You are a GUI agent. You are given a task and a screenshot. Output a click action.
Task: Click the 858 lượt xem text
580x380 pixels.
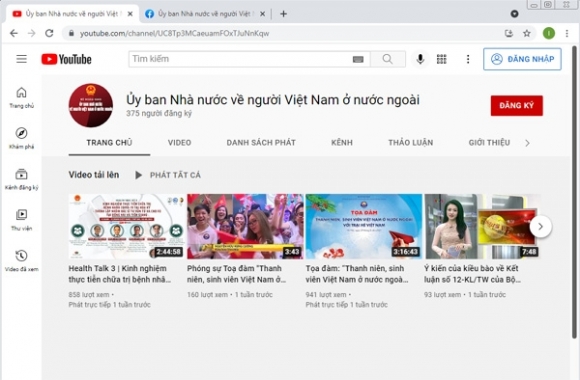[x=89, y=295]
